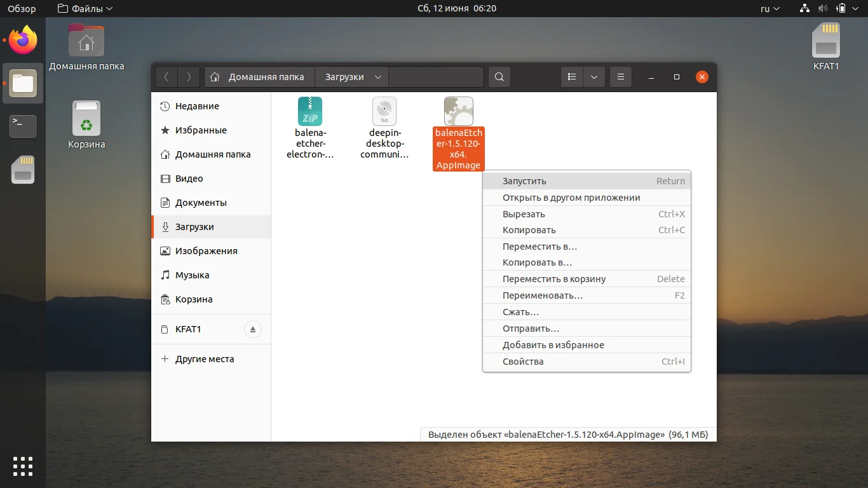Open KFAT1 drive icon on desktop
This screenshot has height=488, width=868.
click(826, 46)
